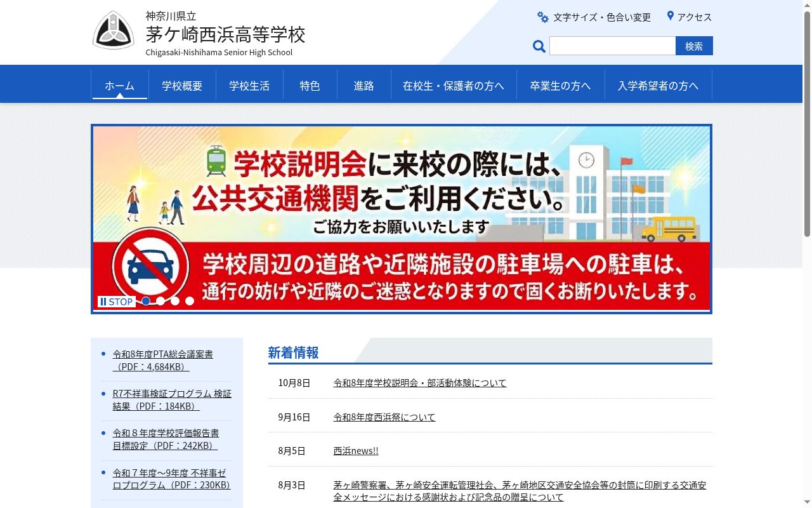This screenshot has height=508, width=812.
Task: Click the 検索 search button
Action: coord(694,46)
